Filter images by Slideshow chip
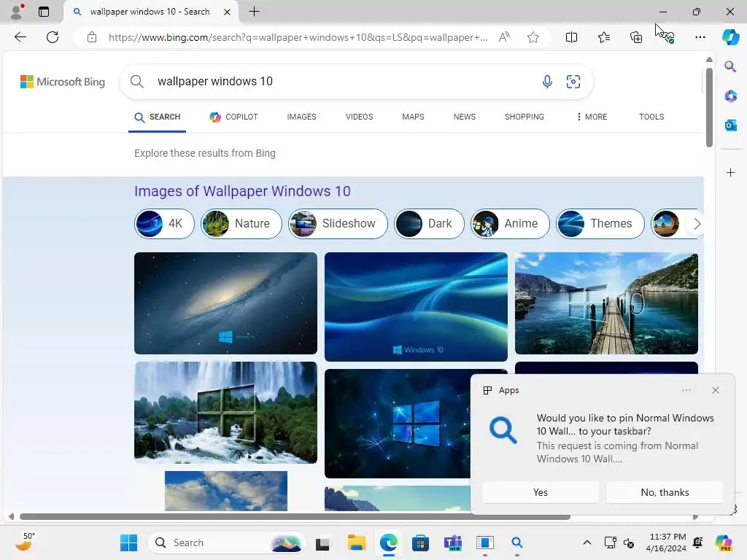The width and height of the screenshot is (747, 560). (x=338, y=224)
